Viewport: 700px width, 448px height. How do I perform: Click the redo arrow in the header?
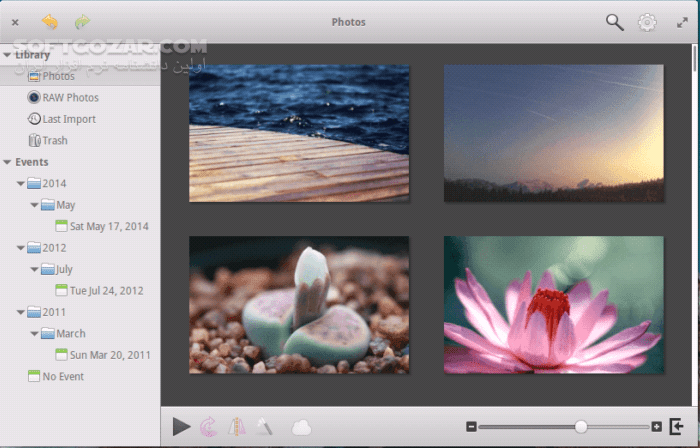(x=81, y=21)
